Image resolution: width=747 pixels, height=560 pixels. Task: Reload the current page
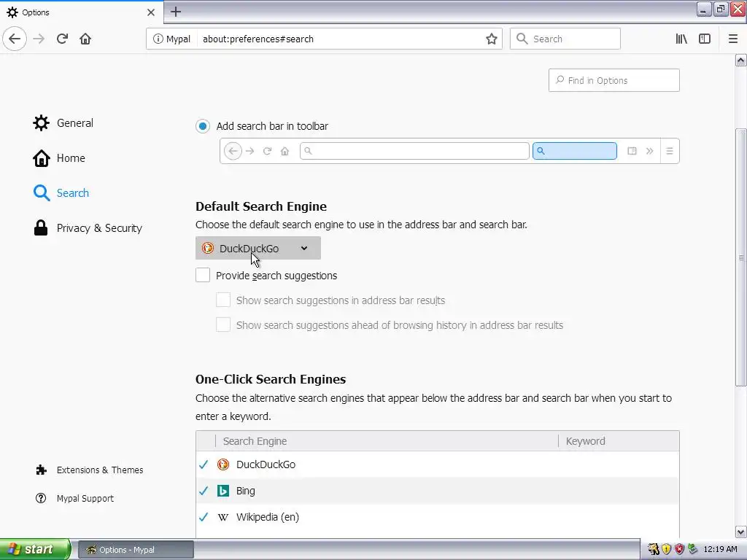[62, 39]
